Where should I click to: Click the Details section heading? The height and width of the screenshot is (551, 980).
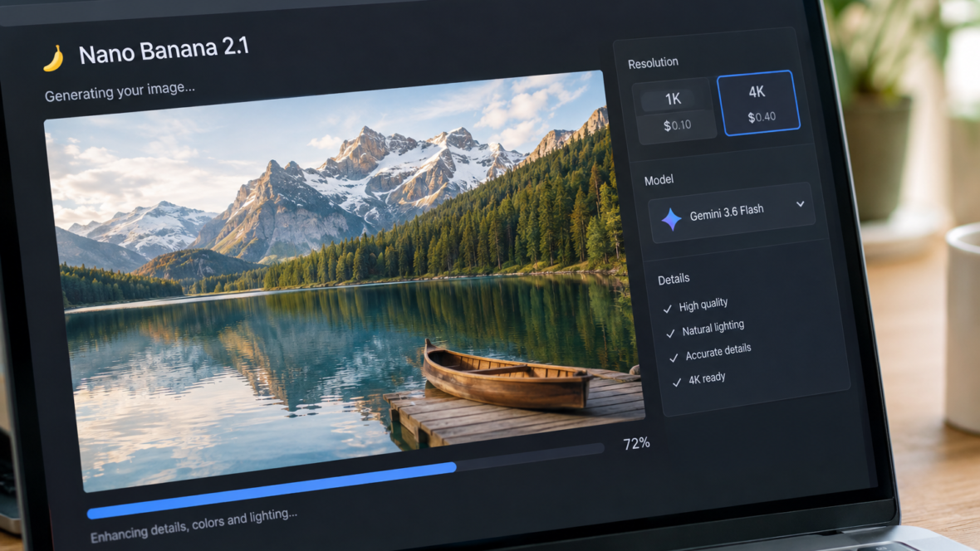coord(674,279)
